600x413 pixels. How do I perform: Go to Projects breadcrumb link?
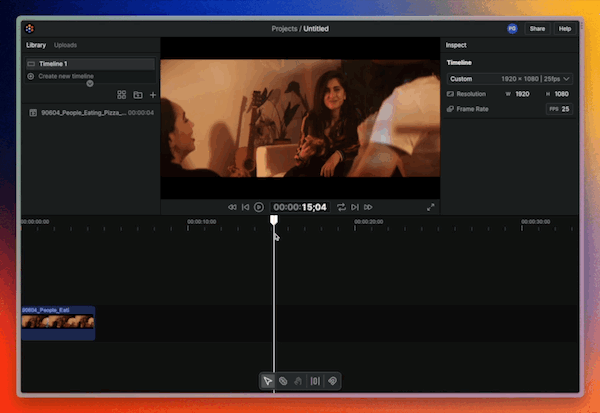tap(284, 29)
